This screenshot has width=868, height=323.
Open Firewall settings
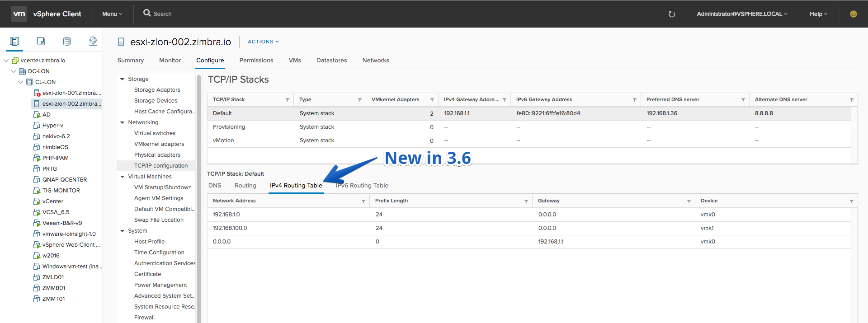(x=144, y=318)
